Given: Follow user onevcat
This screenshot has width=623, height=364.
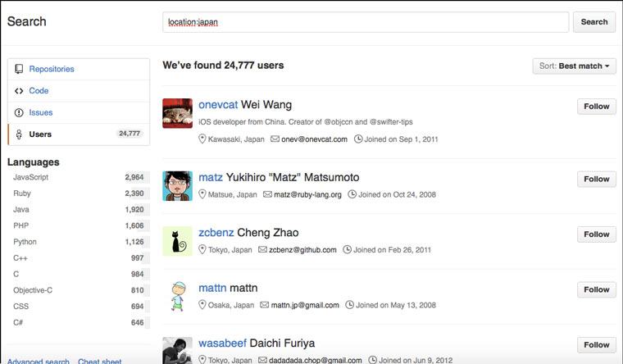Looking at the screenshot, I should pyautogui.click(x=597, y=107).
